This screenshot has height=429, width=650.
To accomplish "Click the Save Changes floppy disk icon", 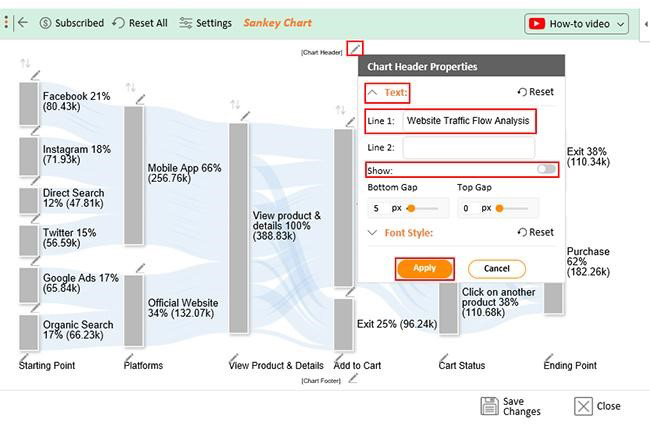I will pyautogui.click(x=490, y=406).
